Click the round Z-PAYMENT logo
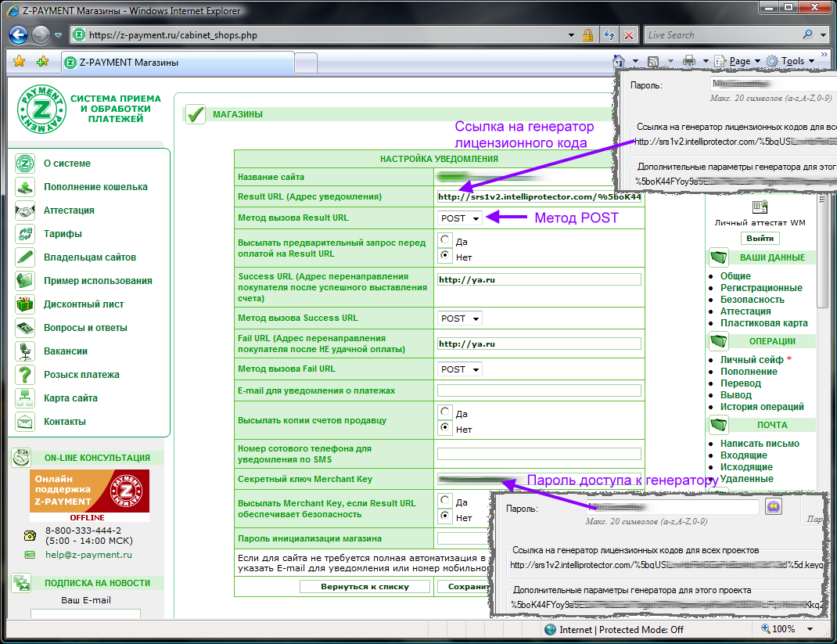 click(41, 109)
